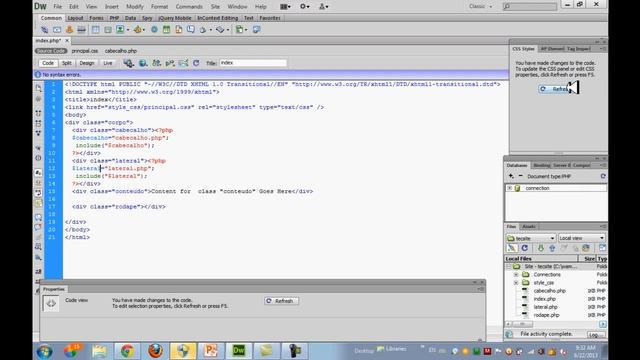
Task: Expand the Connections folder
Action: [x=516, y=275]
